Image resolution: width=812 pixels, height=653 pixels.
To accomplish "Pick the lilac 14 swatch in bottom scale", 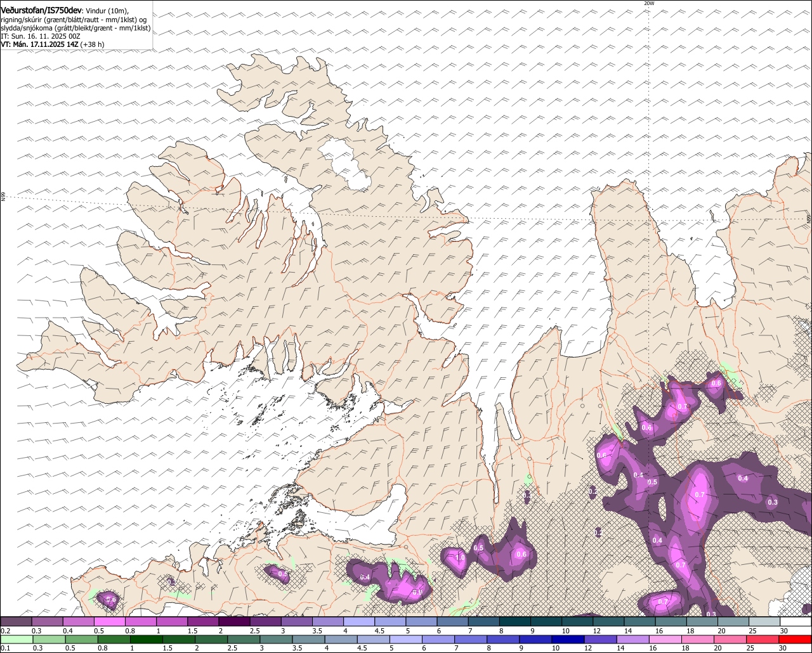I will pyautogui.click(x=633, y=639).
